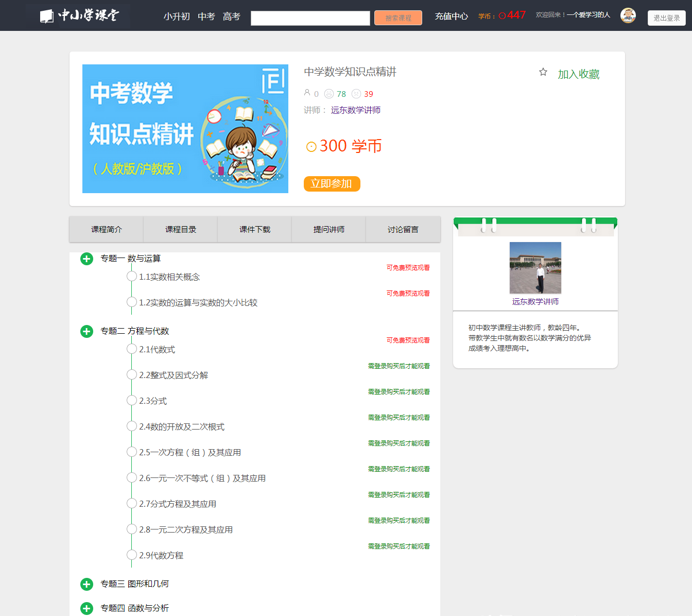Screen dimensions: 692x616
Task: Click the 中考数学知识点精讲 course banner
Action: tap(185, 129)
